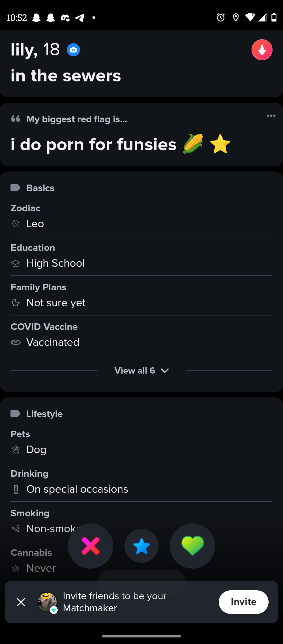
Task: Tap the Lifestyle section header
Action: [x=44, y=414]
